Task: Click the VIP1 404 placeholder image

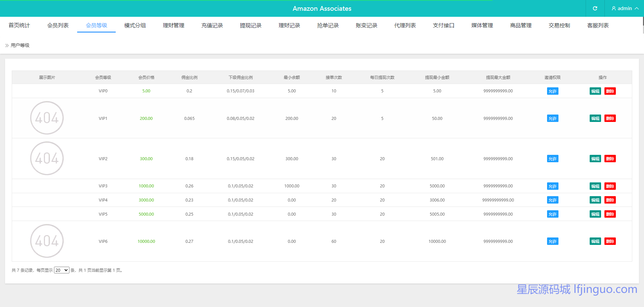Action: (47, 118)
